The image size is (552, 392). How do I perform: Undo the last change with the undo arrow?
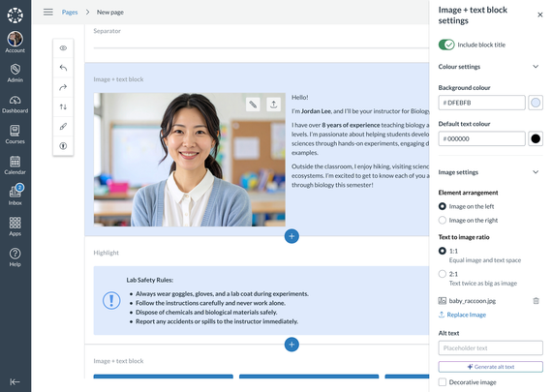(63, 68)
